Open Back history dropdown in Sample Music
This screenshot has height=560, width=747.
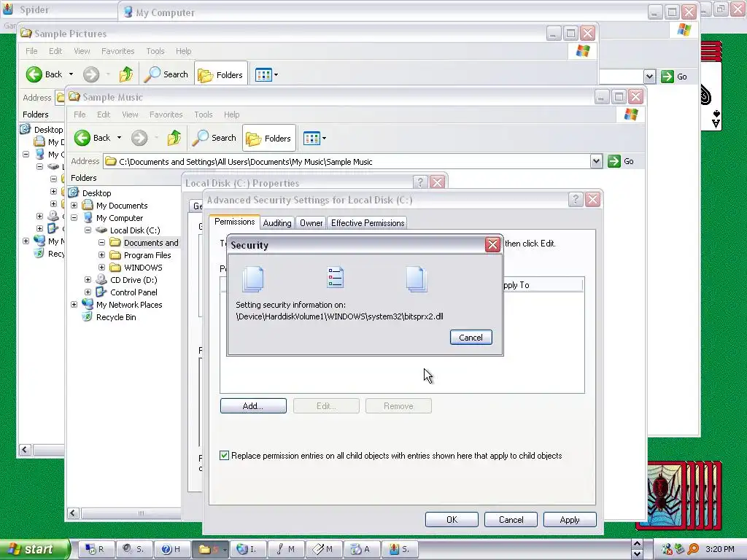119,138
